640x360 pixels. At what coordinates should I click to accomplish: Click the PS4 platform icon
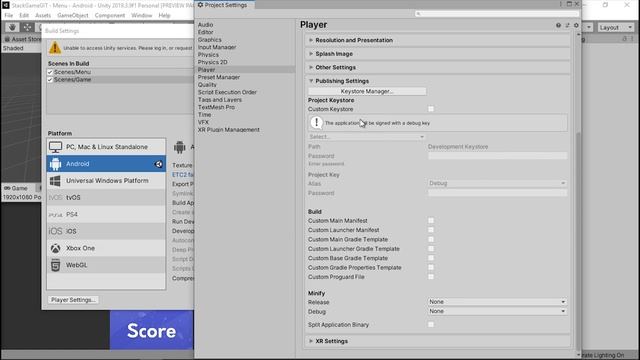55,215
